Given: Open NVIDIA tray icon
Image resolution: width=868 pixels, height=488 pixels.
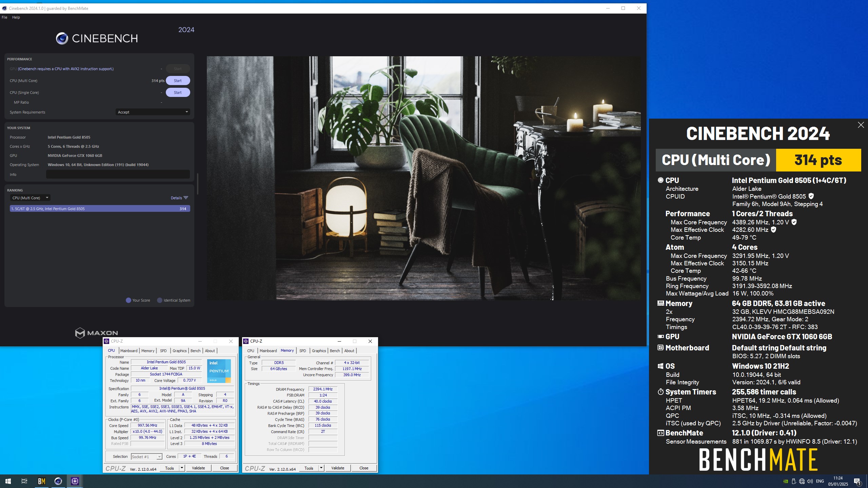Looking at the screenshot, I should [785, 481].
